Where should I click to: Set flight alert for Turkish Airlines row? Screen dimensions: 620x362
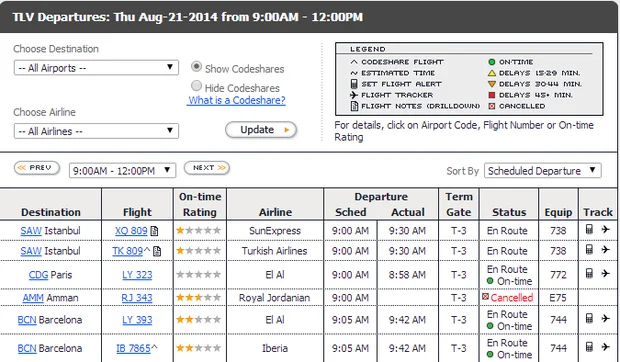click(x=589, y=249)
